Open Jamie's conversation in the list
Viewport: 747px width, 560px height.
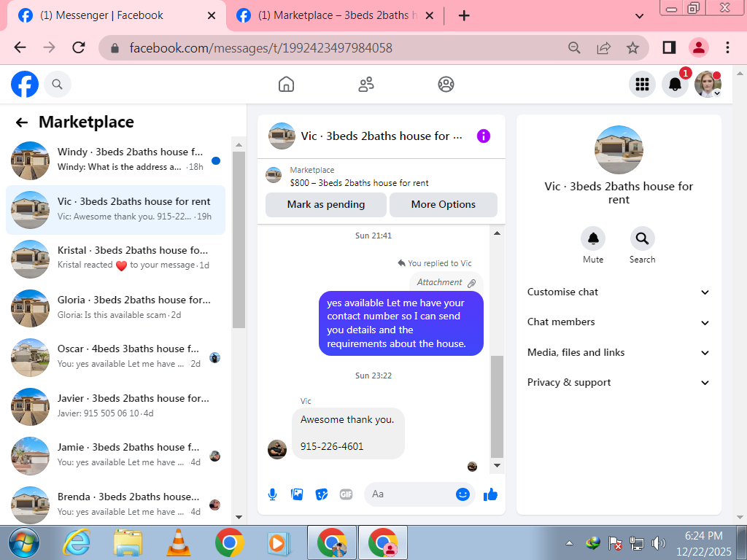115,456
